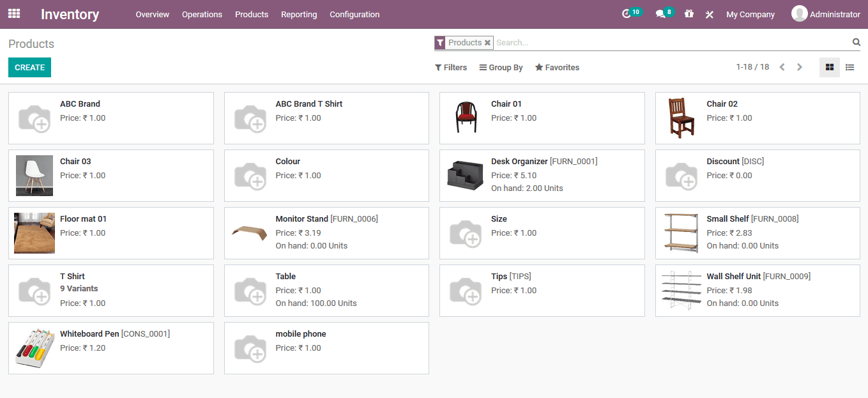Remove the Products filter tag
The width and height of the screenshot is (868, 398).
click(487, 42)
